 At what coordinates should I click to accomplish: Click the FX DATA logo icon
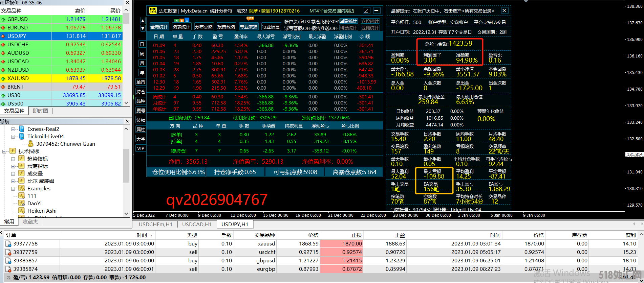point(153,10)
